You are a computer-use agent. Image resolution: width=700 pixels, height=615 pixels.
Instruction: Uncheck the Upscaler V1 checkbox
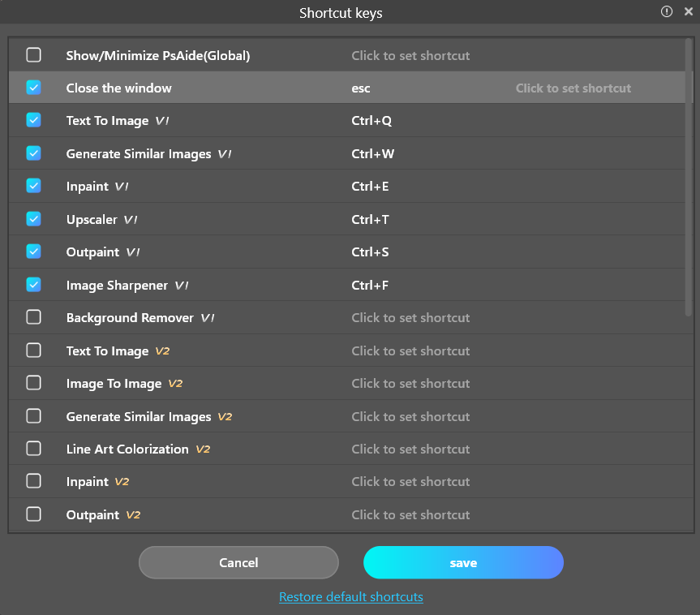[x=33, y=219]
